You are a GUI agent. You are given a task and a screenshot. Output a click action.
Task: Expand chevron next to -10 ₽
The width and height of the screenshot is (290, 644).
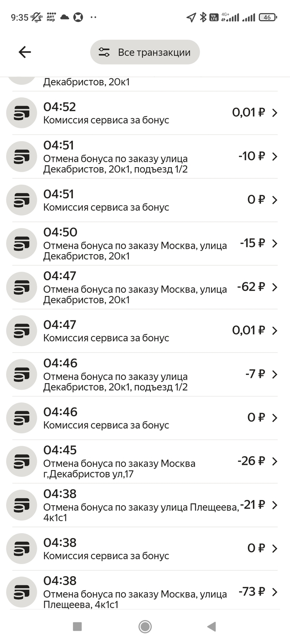point(275,156)
